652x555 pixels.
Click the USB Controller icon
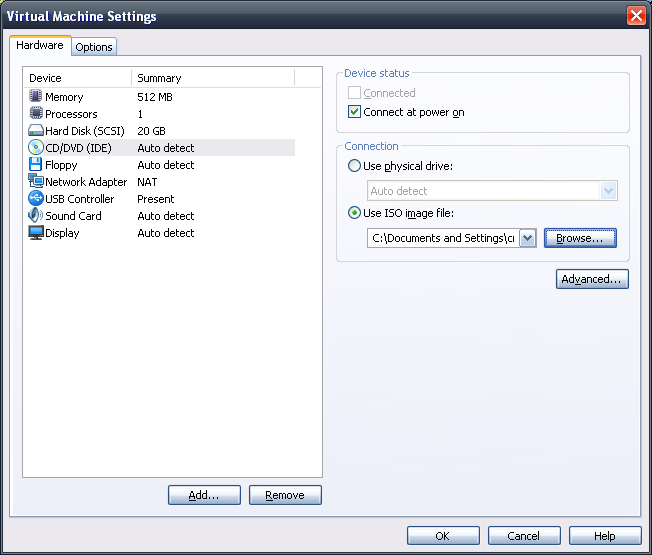pos(36,198)
